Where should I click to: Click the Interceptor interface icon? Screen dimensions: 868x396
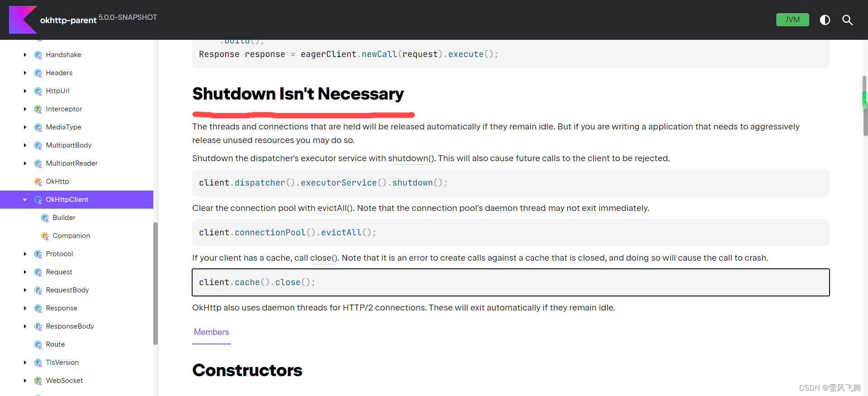coord(38,110)
